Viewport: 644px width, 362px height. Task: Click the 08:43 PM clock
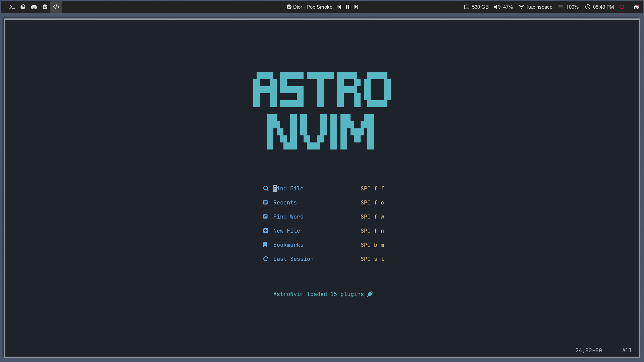600,7
